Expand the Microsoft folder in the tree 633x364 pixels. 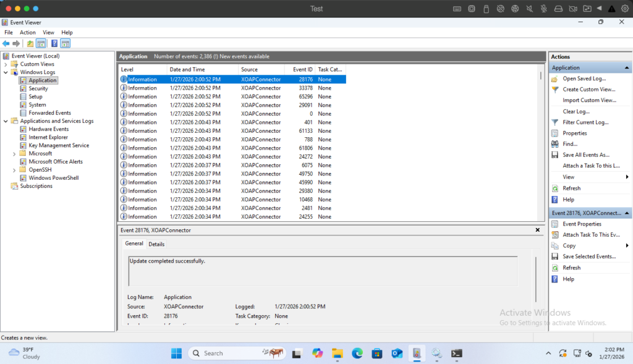[14, 154]
